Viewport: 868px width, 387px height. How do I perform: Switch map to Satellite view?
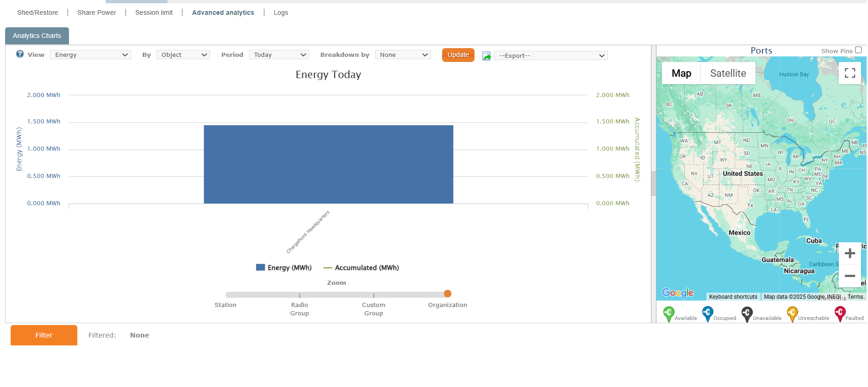pos(728,74)
